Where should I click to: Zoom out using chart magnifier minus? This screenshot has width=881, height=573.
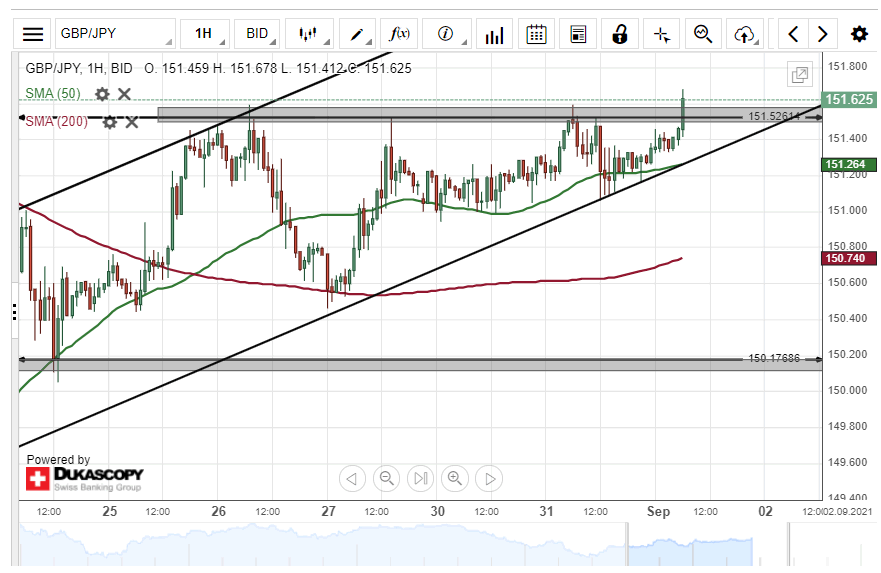387,478
